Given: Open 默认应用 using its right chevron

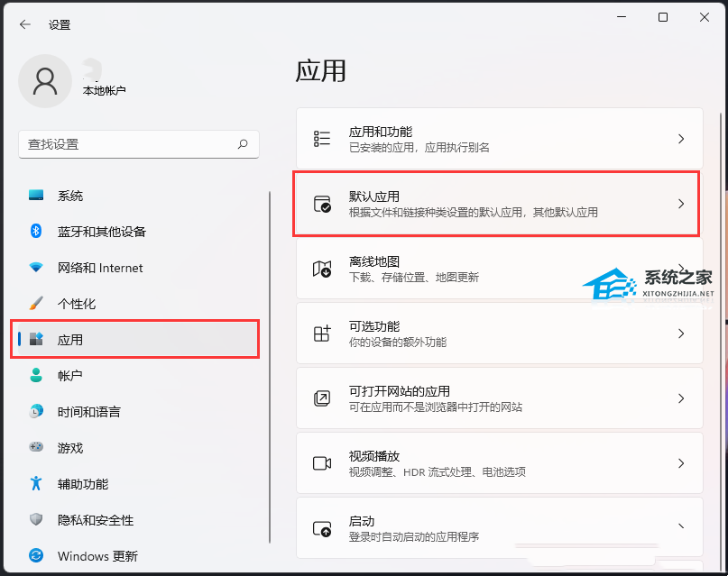Looking at the screenshot, I should (x=681, y=204).
